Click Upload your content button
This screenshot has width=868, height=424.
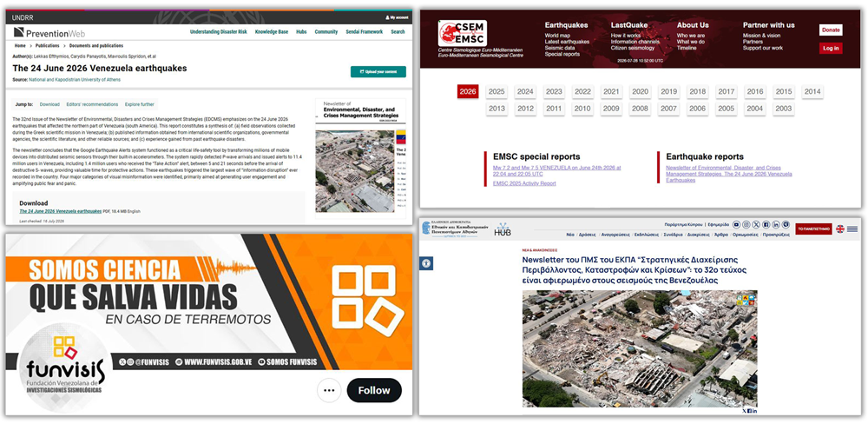pyautogui.click(x=378, y=71)
